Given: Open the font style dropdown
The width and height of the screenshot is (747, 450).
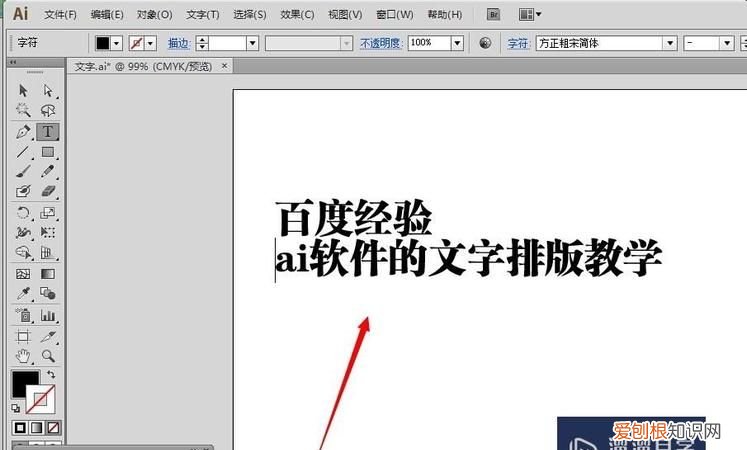Looking at the screenshot, I should (727, 43).
